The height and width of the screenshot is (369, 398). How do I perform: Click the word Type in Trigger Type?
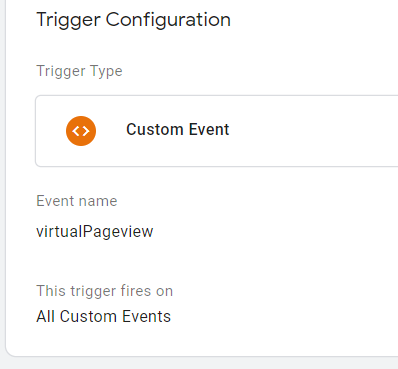click(x=107, y=72)
